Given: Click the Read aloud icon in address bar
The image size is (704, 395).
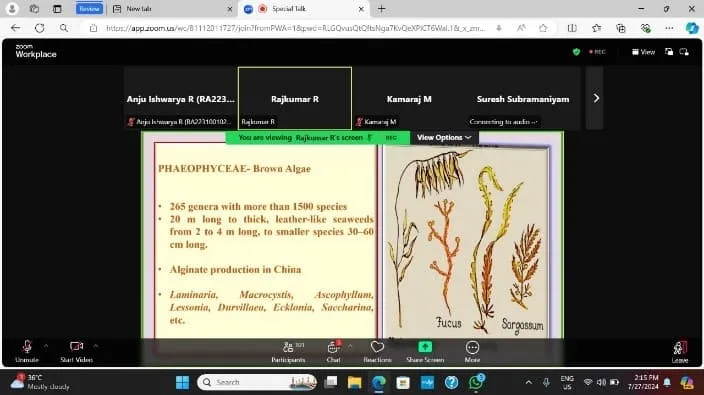Looking at the screenshot, I should (521, 28).
